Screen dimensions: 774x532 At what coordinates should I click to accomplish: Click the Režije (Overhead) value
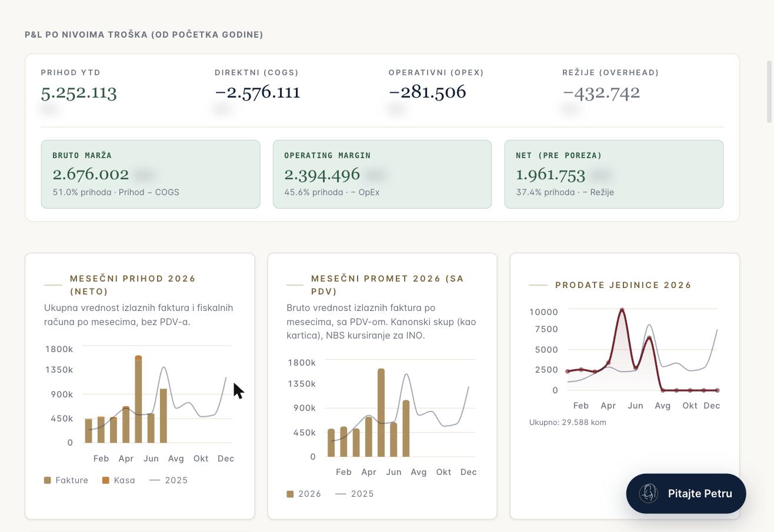click(x=601, y=92)
